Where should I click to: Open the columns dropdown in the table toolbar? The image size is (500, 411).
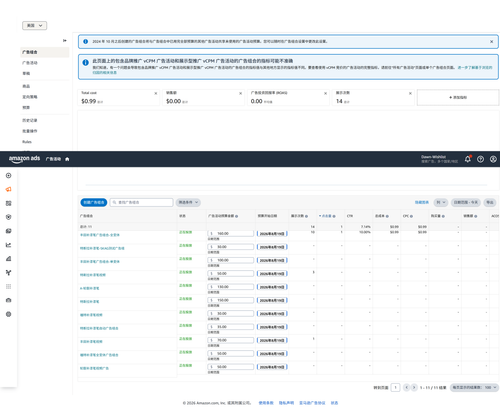[441, 202]
